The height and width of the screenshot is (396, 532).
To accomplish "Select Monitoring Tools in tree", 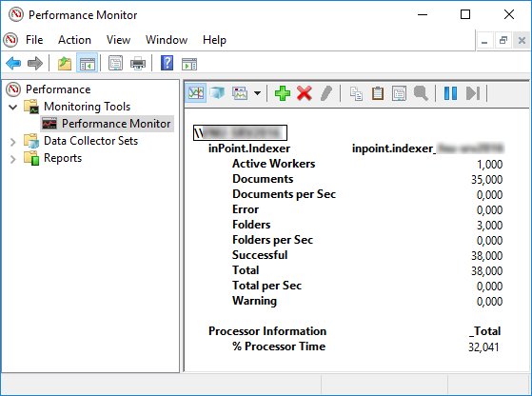I will (x=87, y=107).
